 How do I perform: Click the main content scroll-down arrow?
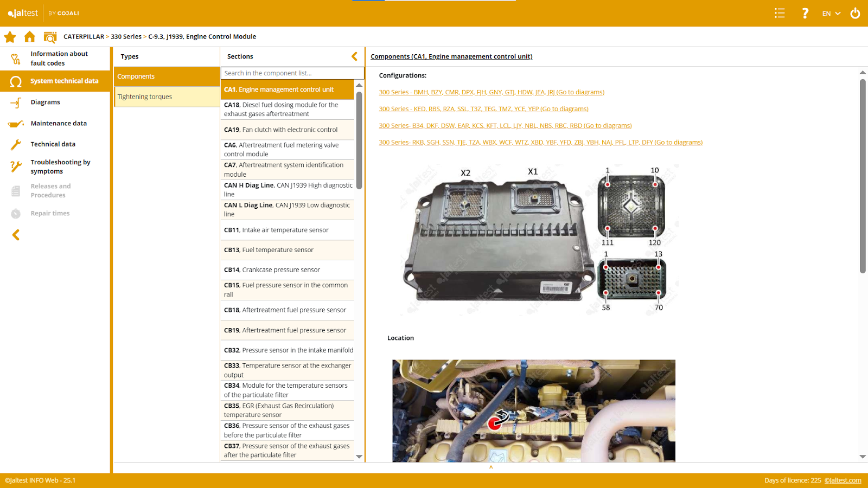[x=863, y=457]
